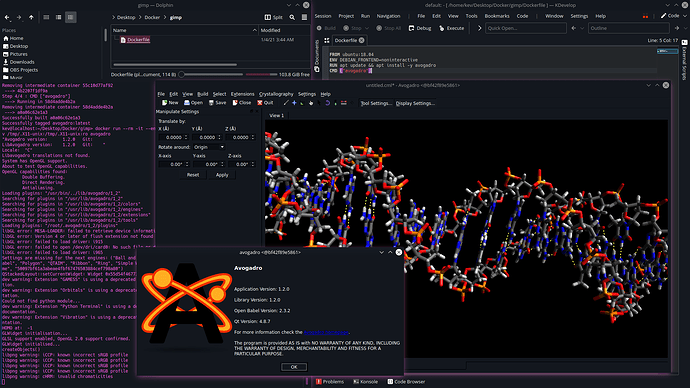
Task: Open the search icon in Dolphin
Action: [x=292, y=17]
